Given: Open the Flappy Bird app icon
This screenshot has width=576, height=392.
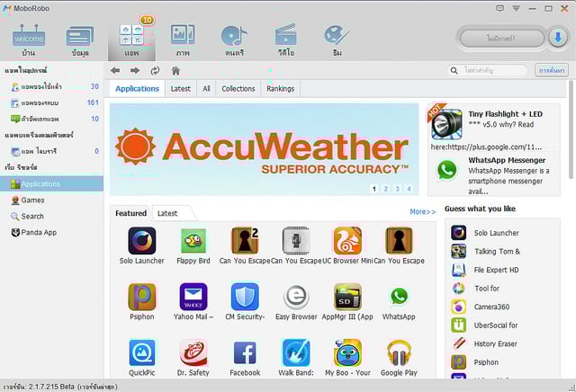Looking at the screenshot, I should pyautogui.click(x=193, y=240).
